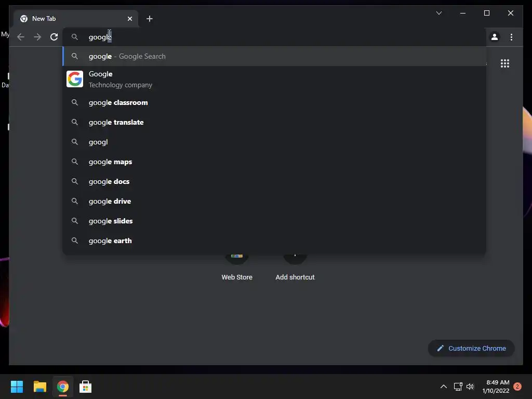Open Microsoft Store from the taskbar
The image size is (532, 399).
coord(86,387)
